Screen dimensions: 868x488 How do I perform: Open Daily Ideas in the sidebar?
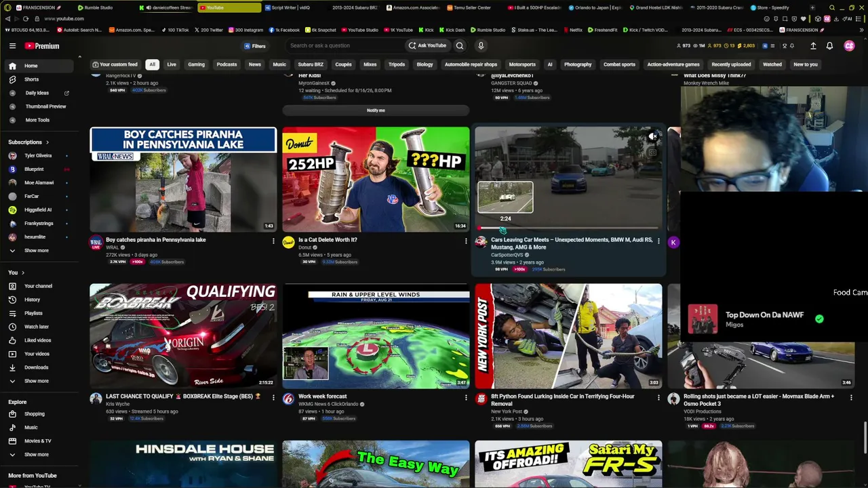(x=37, y=93)
